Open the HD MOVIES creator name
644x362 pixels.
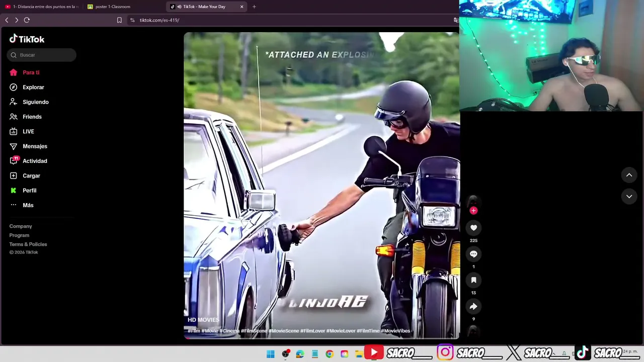(203, 320)
